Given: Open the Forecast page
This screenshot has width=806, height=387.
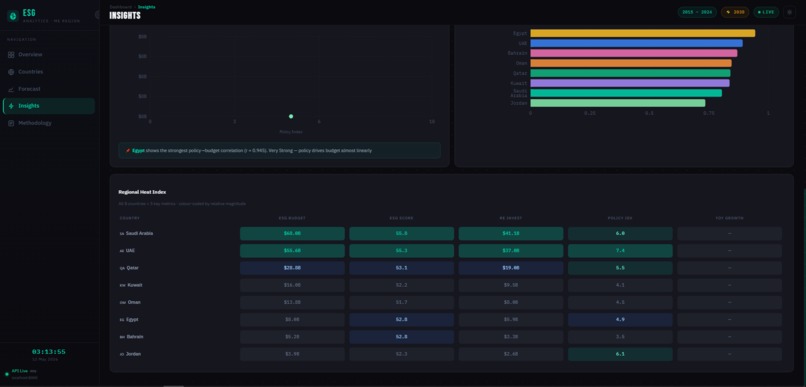Looking at the screenshot, I should coord(49,89).
